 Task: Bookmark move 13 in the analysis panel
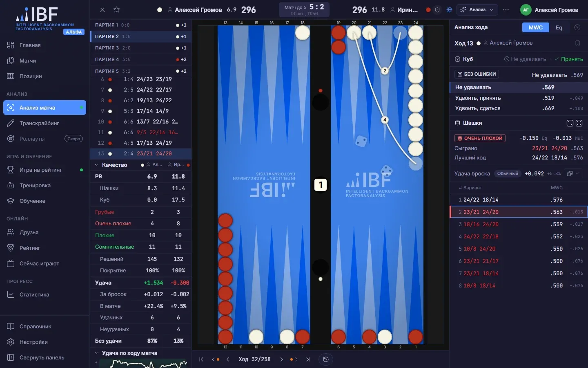[x=577, y=43]
